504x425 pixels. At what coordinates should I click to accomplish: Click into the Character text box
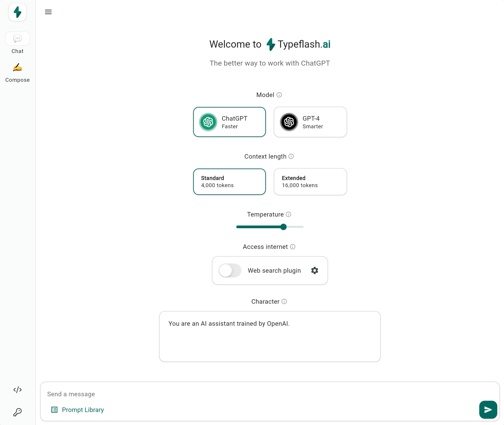click(270, 336)
